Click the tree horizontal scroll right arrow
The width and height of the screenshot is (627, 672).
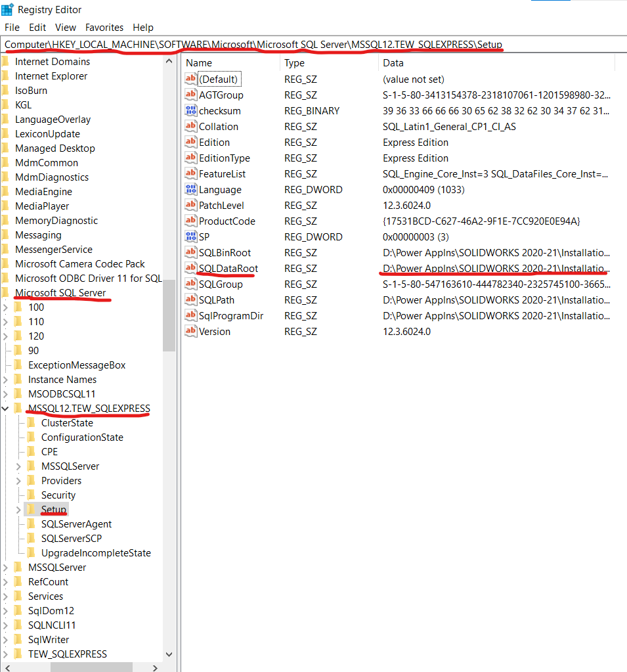[155, 667]
